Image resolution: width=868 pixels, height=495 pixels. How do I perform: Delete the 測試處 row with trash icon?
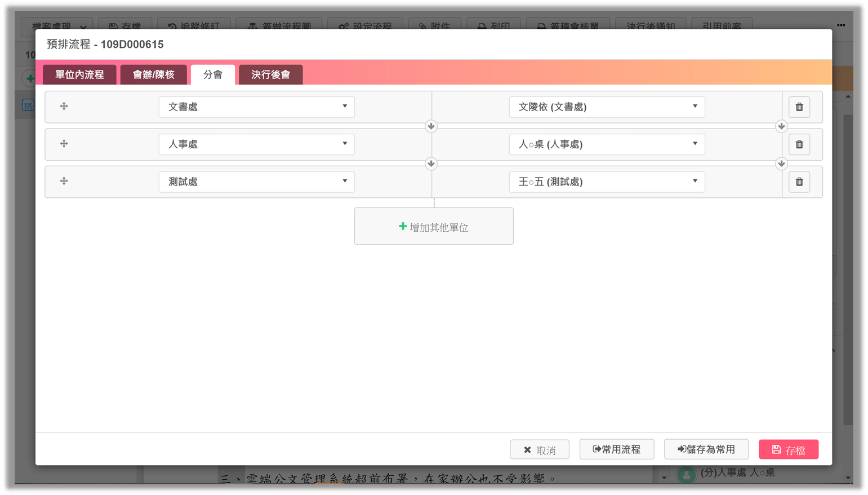click(x=799, y=182)
